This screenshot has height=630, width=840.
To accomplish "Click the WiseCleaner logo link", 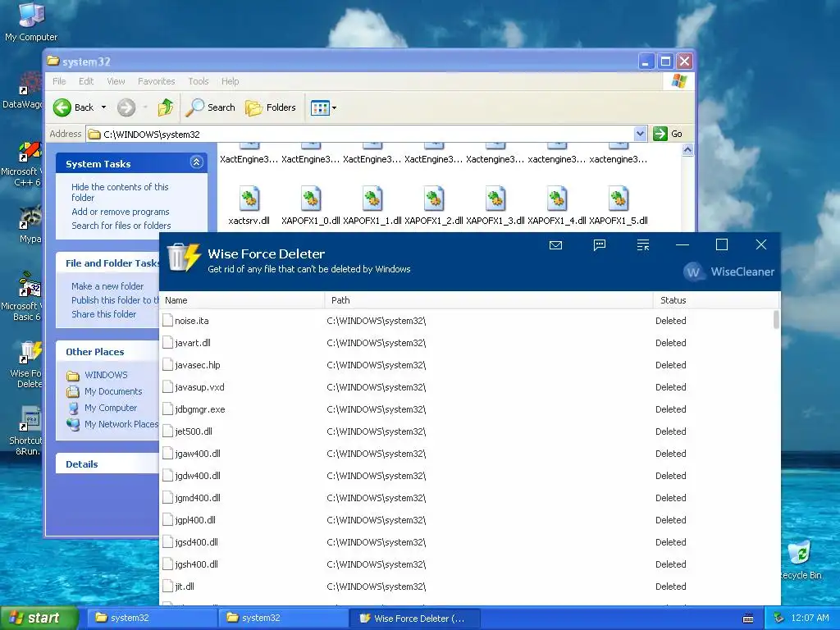I will pyautogui.click(x=729, y=272).
